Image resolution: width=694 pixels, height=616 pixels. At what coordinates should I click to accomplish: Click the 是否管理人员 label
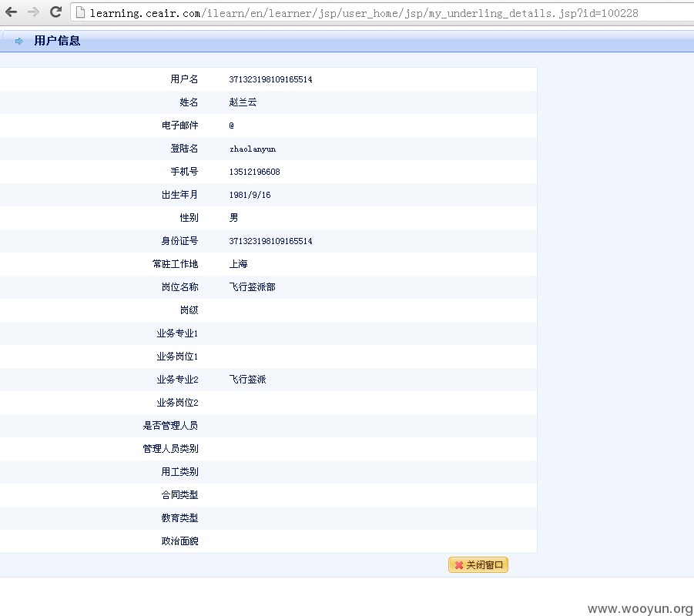(x=170, y=425)
